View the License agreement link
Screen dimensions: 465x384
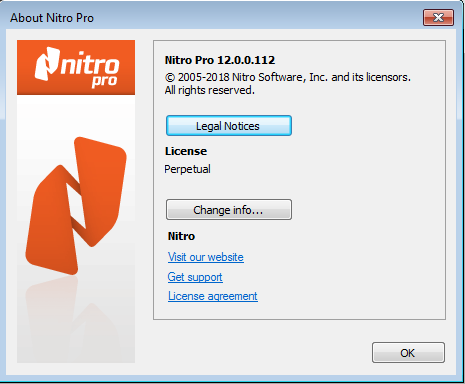(213, 296)
